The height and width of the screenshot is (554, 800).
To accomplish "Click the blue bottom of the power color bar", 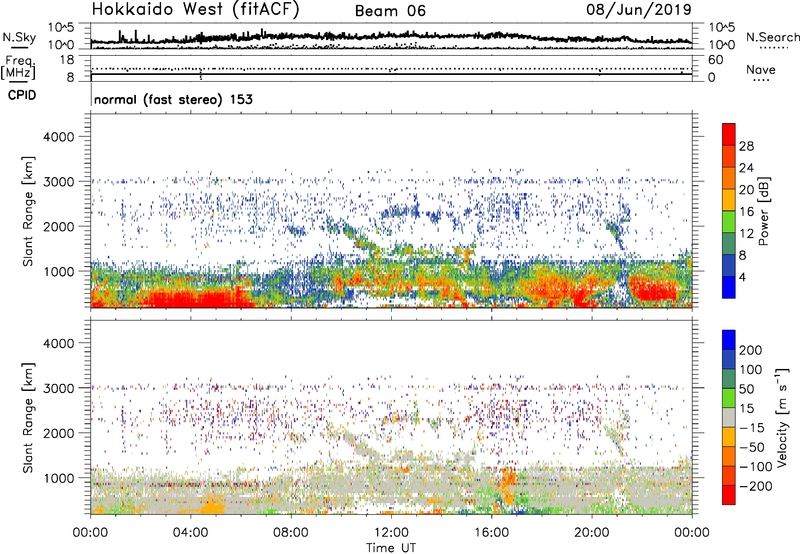I will point(729,288).
